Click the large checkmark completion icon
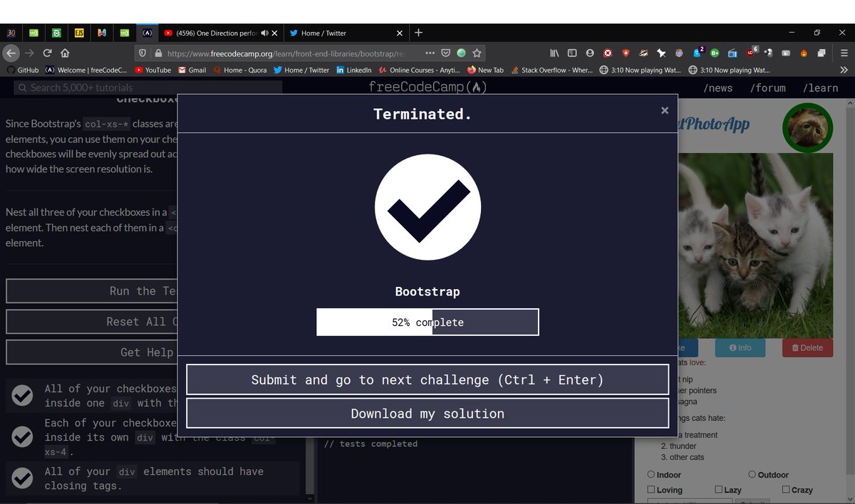This screenshot has height=504, width=855. 427,207
